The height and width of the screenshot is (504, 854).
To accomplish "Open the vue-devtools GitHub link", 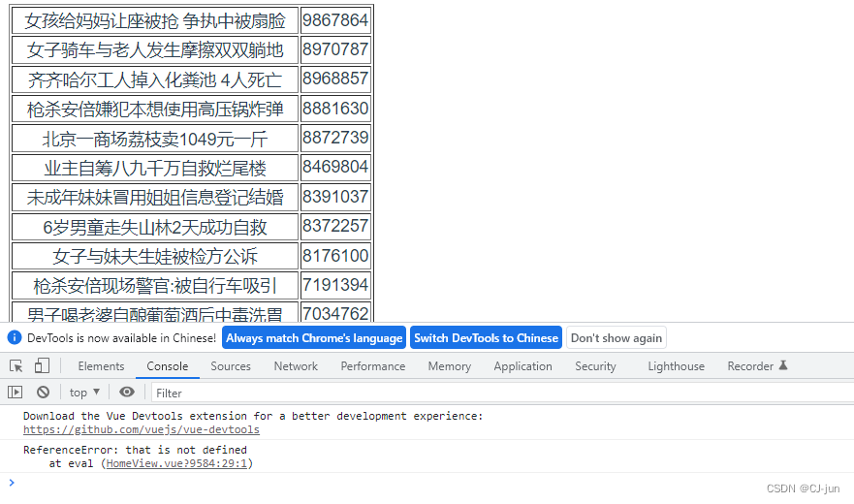I will click(x=142, y=429).
